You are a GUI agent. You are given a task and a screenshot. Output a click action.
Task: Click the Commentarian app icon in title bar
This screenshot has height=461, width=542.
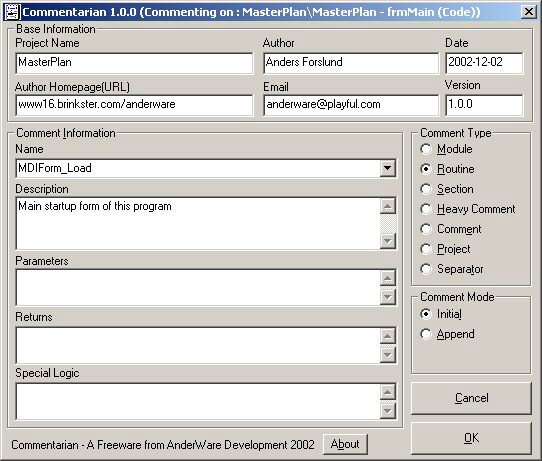(x=12, y=12)
